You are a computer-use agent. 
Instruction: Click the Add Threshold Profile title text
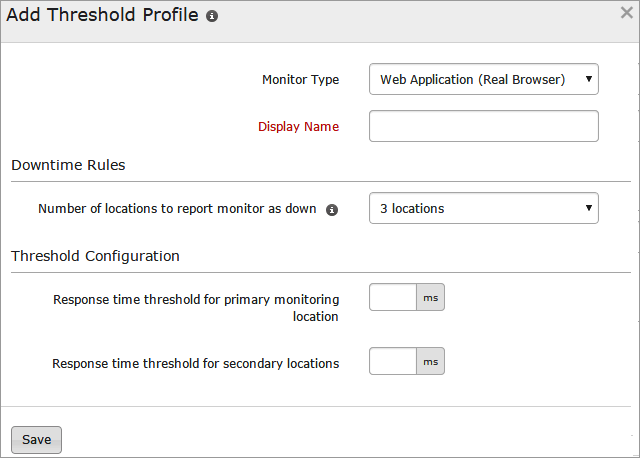(102, 17)
